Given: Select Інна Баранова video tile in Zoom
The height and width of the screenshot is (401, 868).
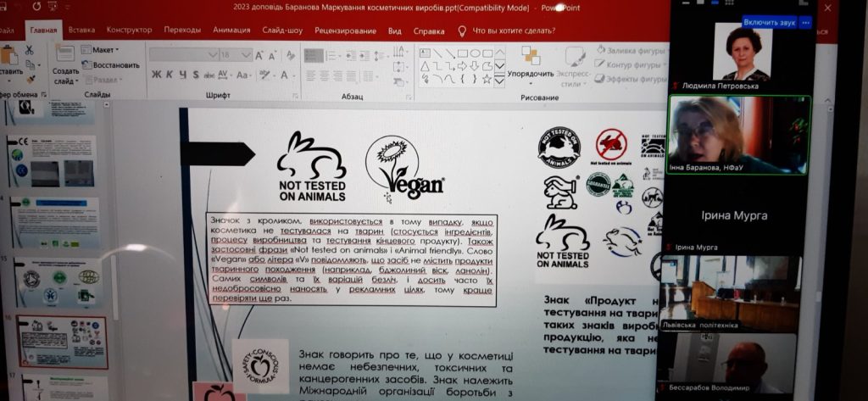Looking at the screenshot, I should [x=738, y=135].
